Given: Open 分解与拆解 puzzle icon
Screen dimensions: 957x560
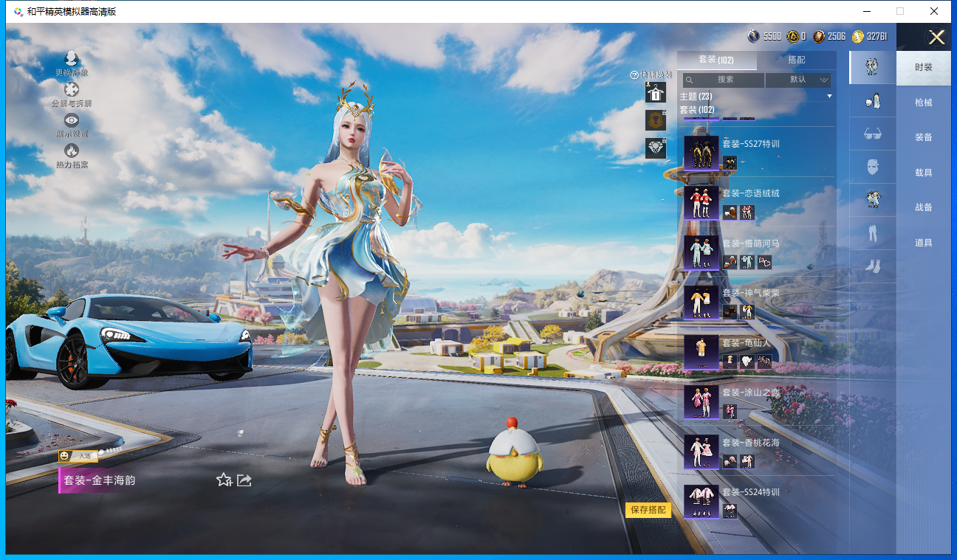Looking at the screenshot, I should click(x=72, y=90).
